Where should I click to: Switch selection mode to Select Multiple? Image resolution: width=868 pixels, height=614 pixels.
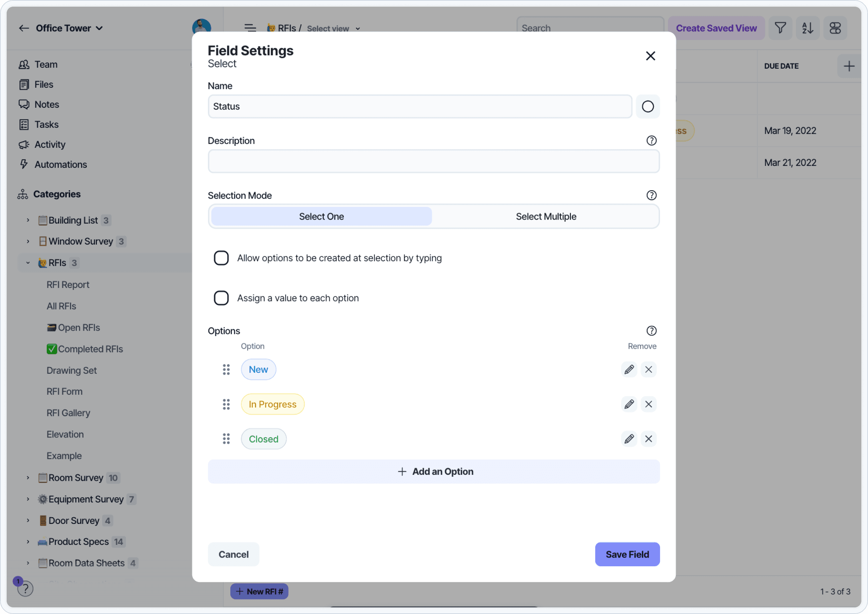[546, 217]
